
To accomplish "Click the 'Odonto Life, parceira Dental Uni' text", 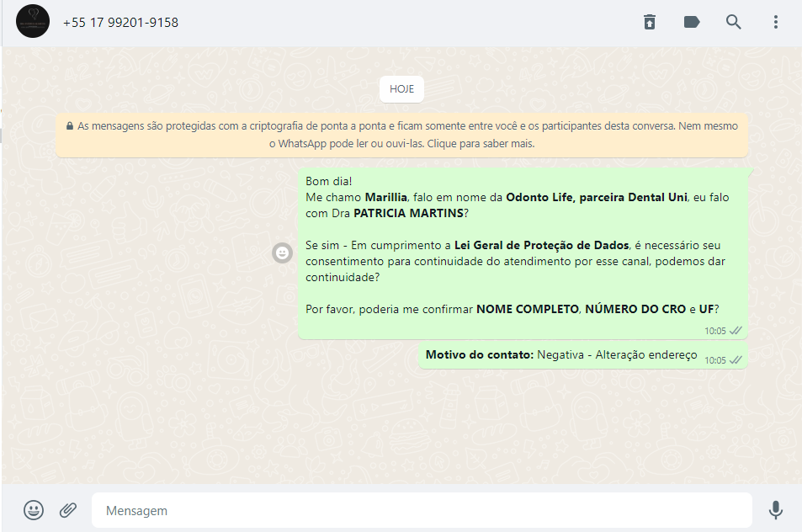I will (x=597, y=198).
